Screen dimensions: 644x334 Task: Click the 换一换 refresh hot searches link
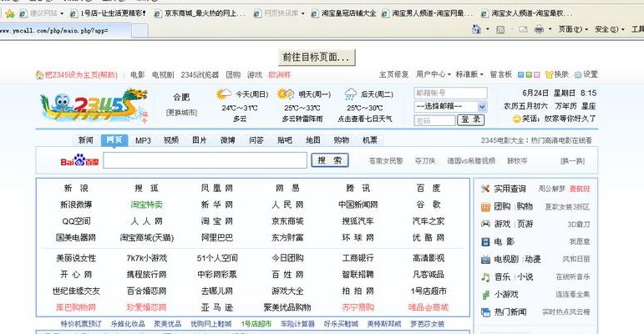click(x=572, y=161)
